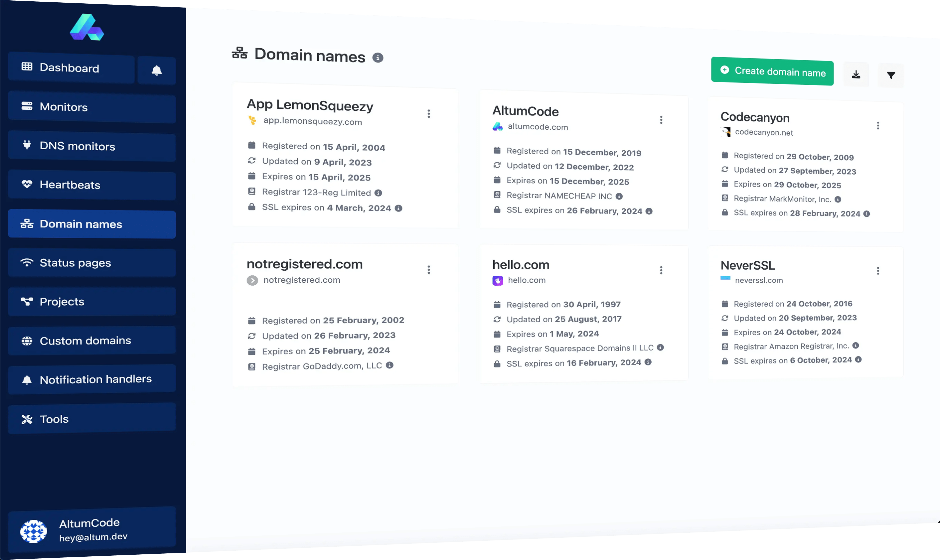This screenshot has width=940, height=560.
Task: Open DNS monitors page
Action: [x=92, y=146]
